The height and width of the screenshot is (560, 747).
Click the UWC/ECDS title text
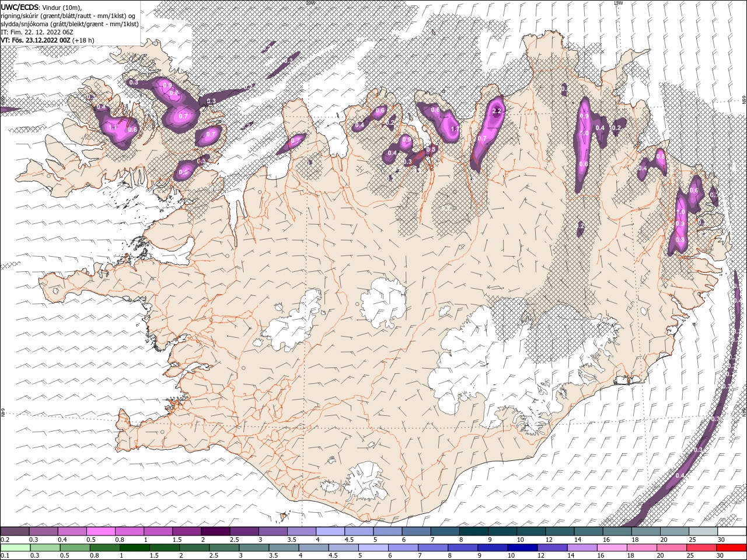coord(20,6)
